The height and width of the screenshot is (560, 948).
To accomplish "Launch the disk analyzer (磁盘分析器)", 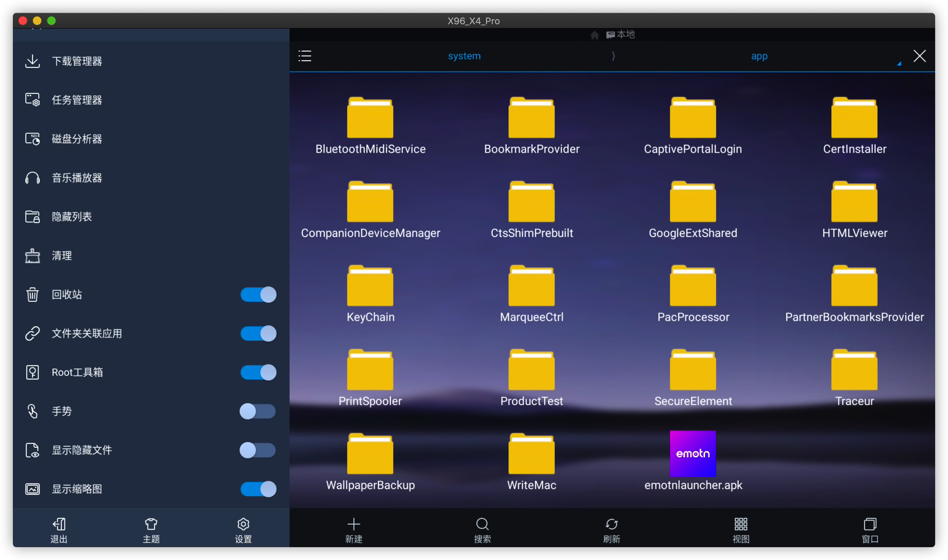I will click(77, 139).
